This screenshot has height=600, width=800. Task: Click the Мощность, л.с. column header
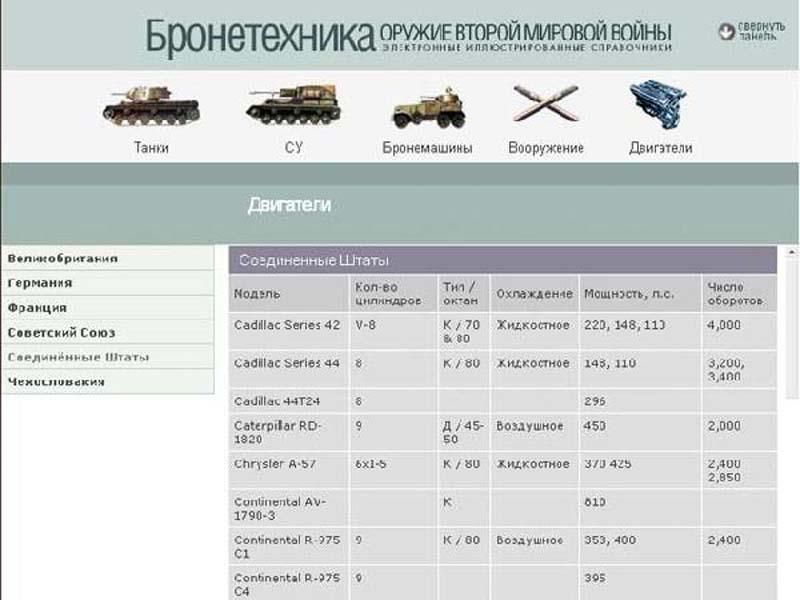pyautogui.click(x=631, y=294)
